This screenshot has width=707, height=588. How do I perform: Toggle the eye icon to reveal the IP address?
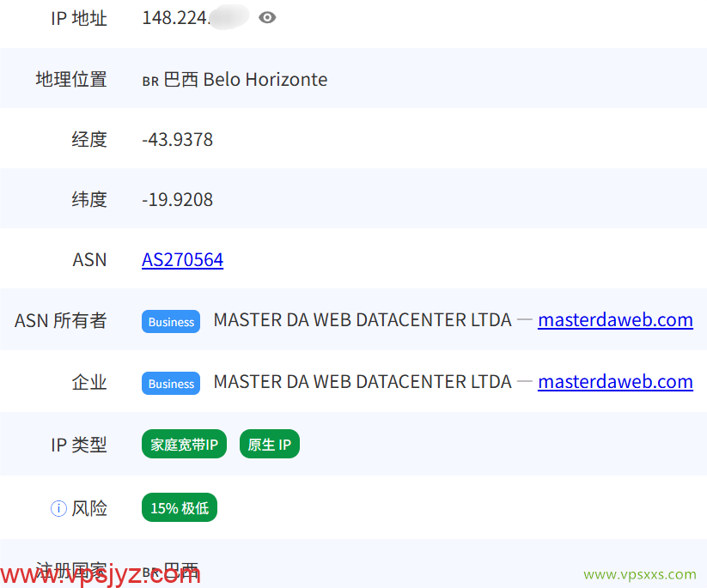[x=267, y=17]
